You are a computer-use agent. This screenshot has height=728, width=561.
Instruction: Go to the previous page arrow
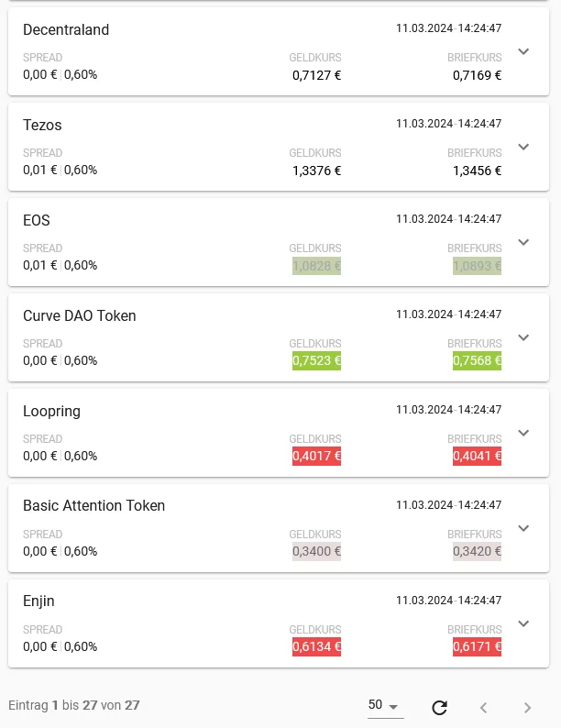483,708
